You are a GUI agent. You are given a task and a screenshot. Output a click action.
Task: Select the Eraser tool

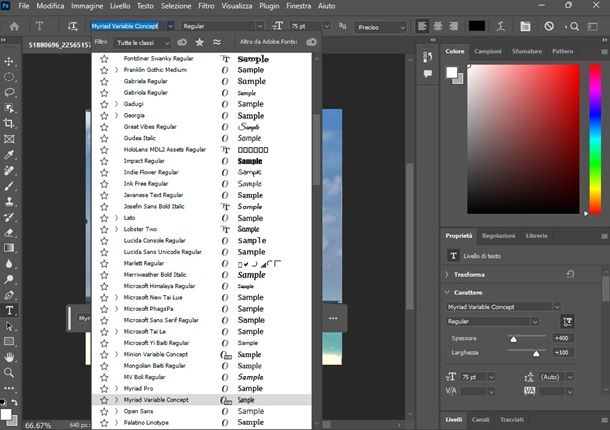9,232
